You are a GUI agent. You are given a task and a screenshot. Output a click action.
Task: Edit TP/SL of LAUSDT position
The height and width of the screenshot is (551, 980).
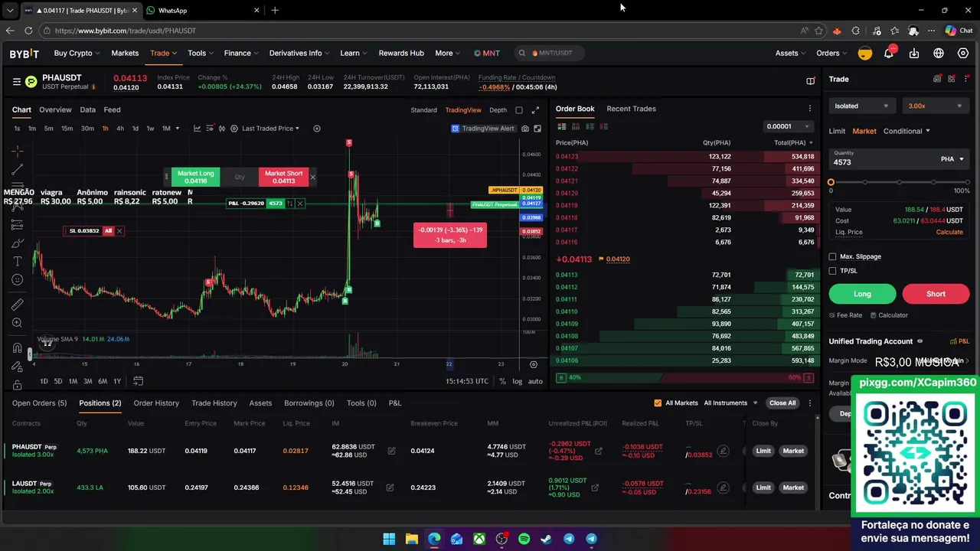tap(722, 487)
